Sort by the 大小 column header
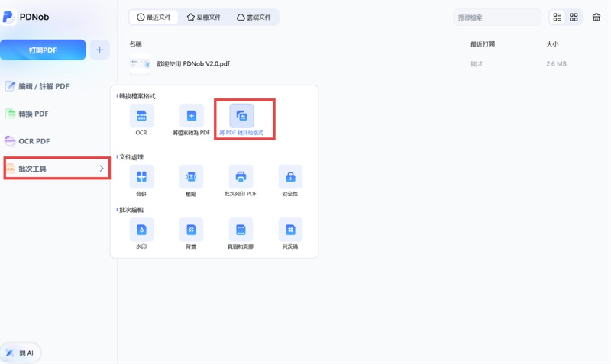This screenshot has height=364, width=611. pos(552,44)
